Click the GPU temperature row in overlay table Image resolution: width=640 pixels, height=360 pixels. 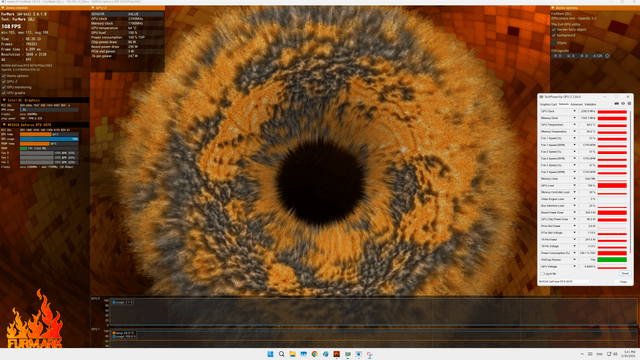tap(127, 28)
